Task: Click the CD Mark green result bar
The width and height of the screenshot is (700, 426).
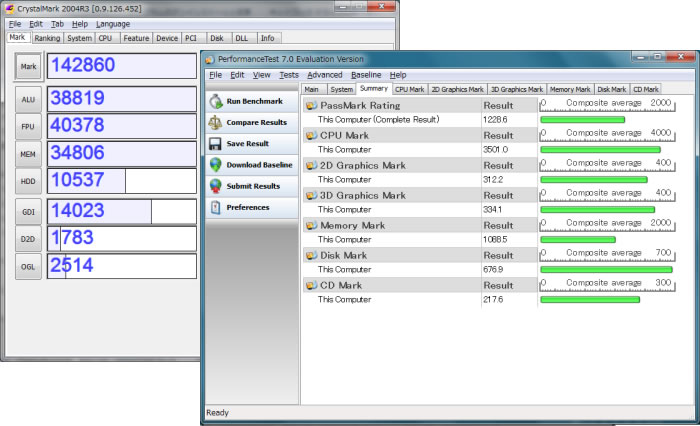Action: tap(590, 299)
